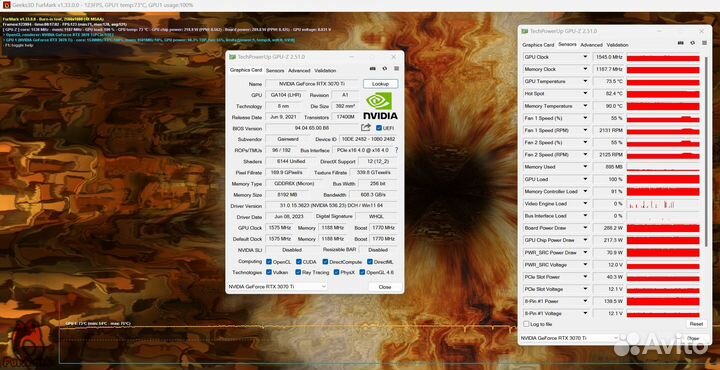Enable the Log to file checkbox

pyautogui.click(x=526, y=324)
